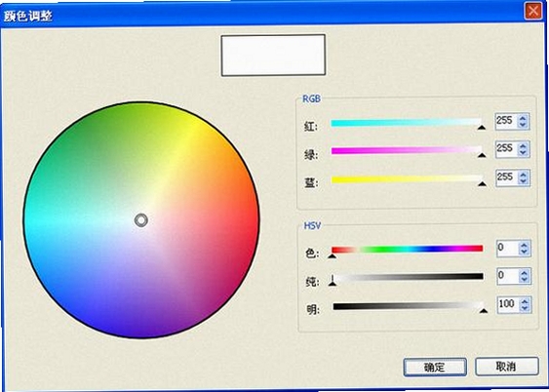Viewport: 549px width, 392px height.
Task: Click the green (绿) magenta gradient slider bar
Action: [x=407, y=150]
